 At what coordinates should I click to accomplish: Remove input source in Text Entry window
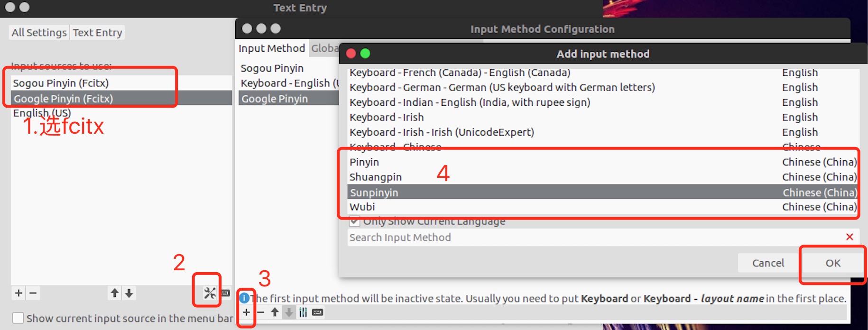[33, 293]
